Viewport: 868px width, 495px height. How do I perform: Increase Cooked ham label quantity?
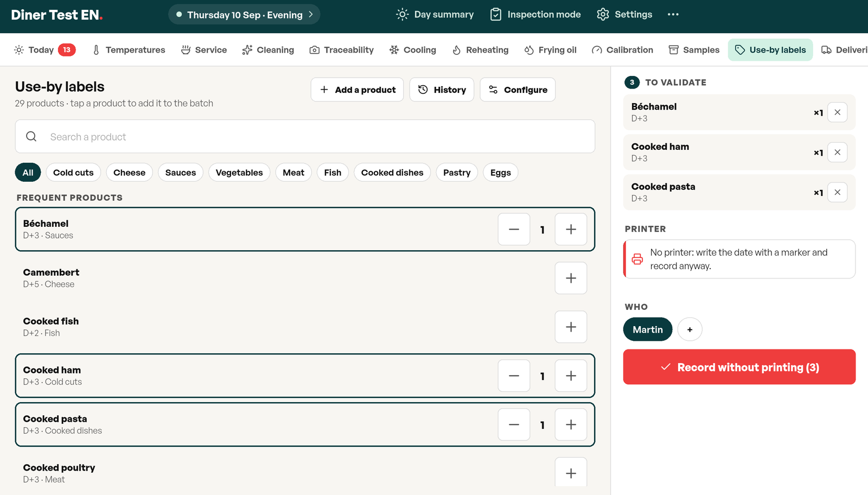click(x=571, y=376)
